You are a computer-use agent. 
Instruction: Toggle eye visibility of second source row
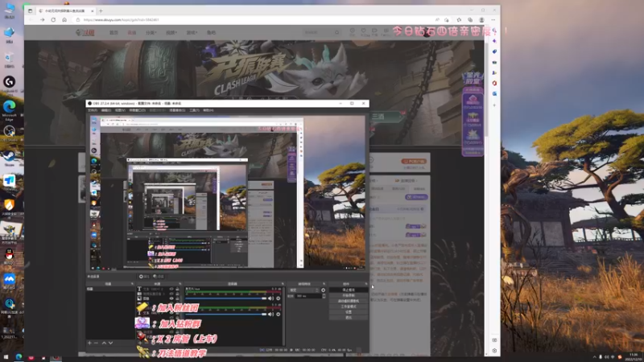(171, 294)
